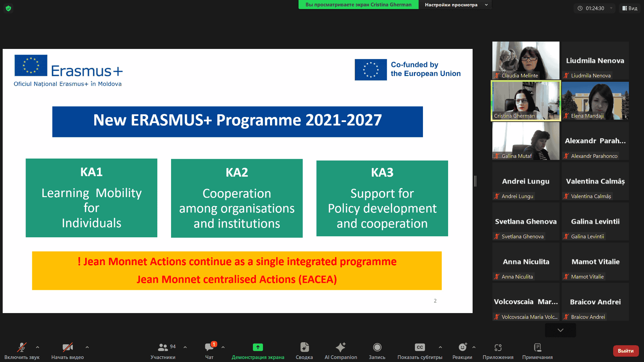Expand the audio options arrow next to microphone
Viewport: 644px width, 362px height.
(38, 347)
